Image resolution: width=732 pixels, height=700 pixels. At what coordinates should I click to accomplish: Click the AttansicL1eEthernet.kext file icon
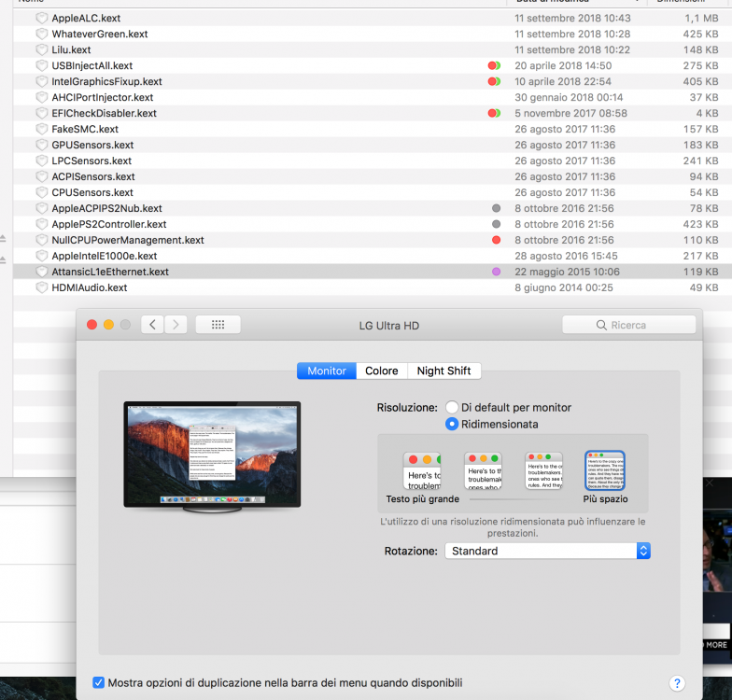click(x=42, y=273)
